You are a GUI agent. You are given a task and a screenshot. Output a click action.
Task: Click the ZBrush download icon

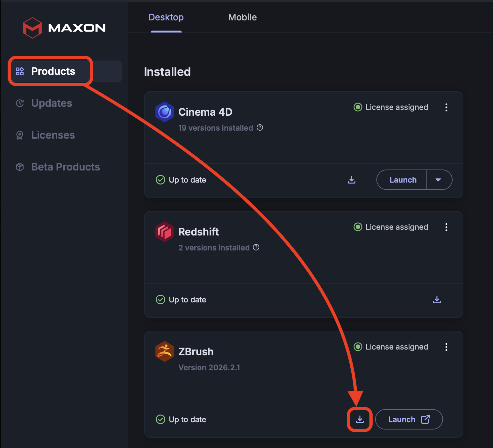pyautogui.click(x=360, y=419)
